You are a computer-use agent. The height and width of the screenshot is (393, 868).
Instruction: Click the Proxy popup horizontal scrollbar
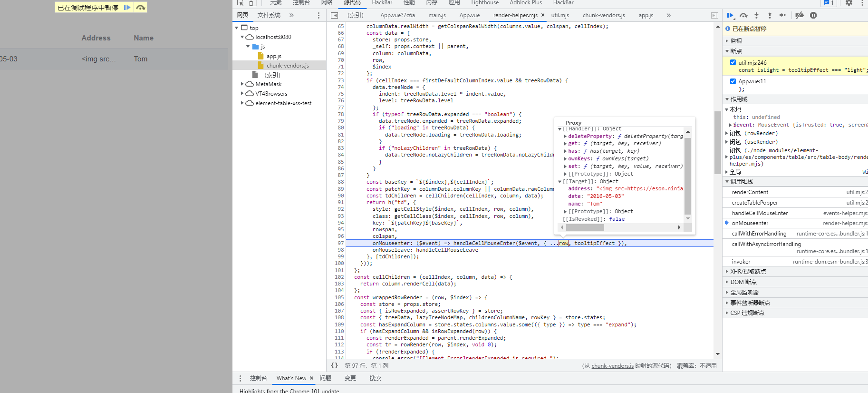(x=585, y=227)
